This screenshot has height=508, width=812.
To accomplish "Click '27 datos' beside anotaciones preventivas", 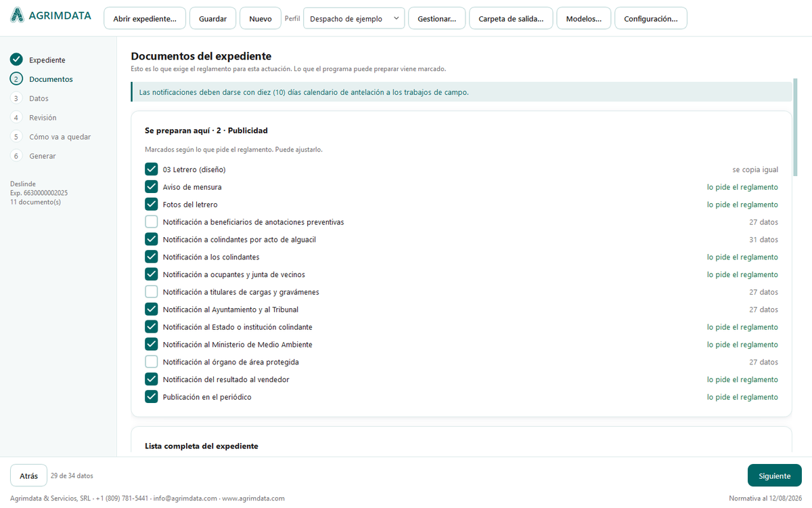I will coord(763,222).
